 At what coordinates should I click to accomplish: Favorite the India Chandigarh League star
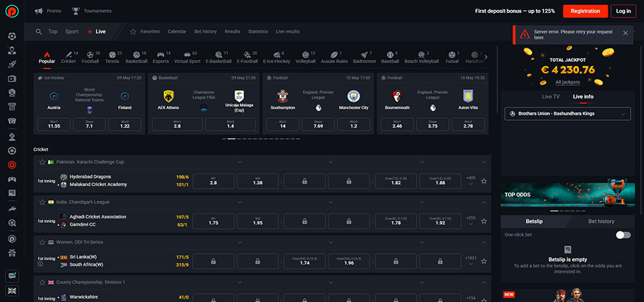(x=42, y=202)
